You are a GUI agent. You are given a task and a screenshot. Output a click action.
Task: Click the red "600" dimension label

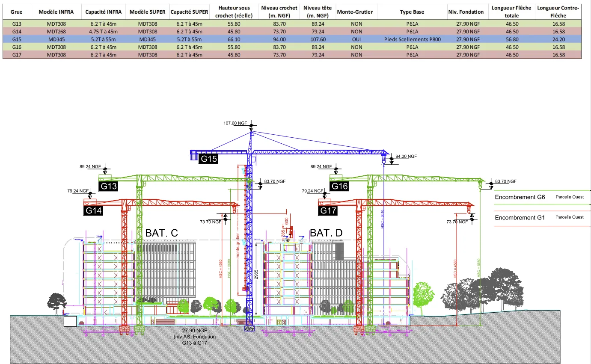[286, 220]
